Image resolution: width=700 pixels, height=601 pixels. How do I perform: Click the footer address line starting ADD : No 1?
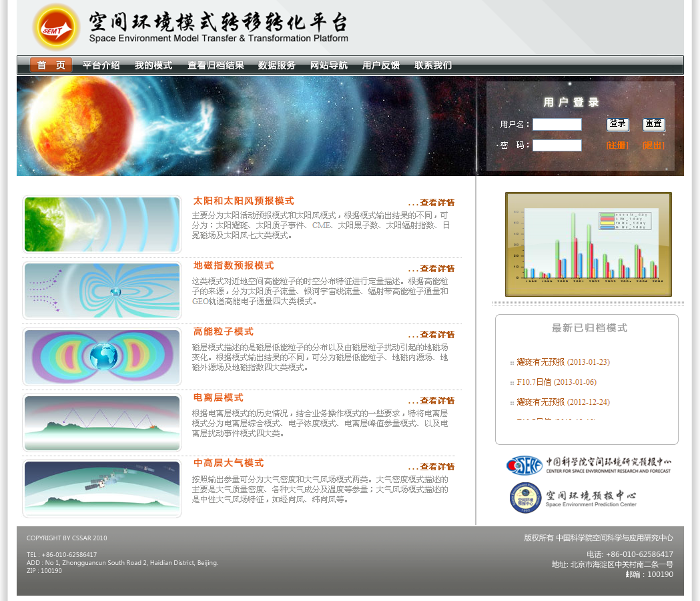point(122,563)
